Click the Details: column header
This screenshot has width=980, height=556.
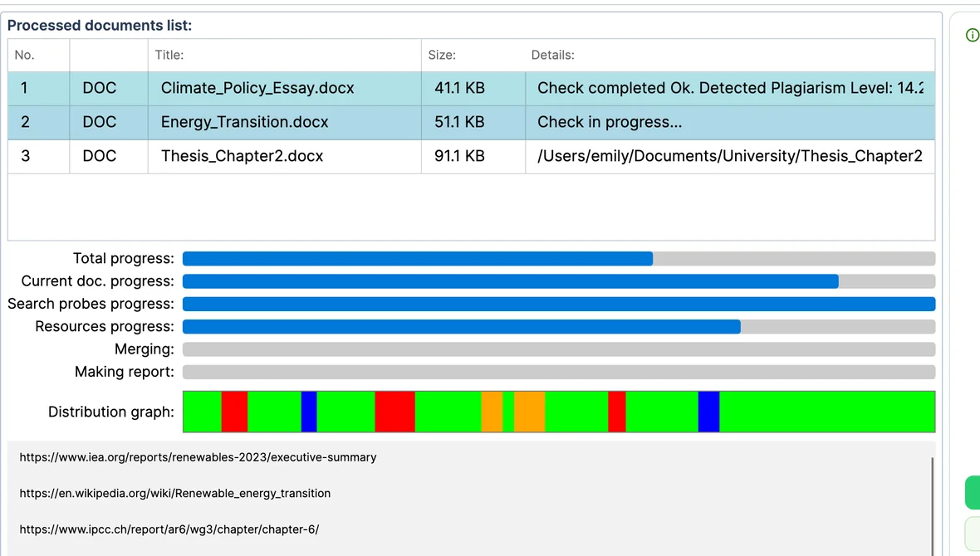click(730, 55)
